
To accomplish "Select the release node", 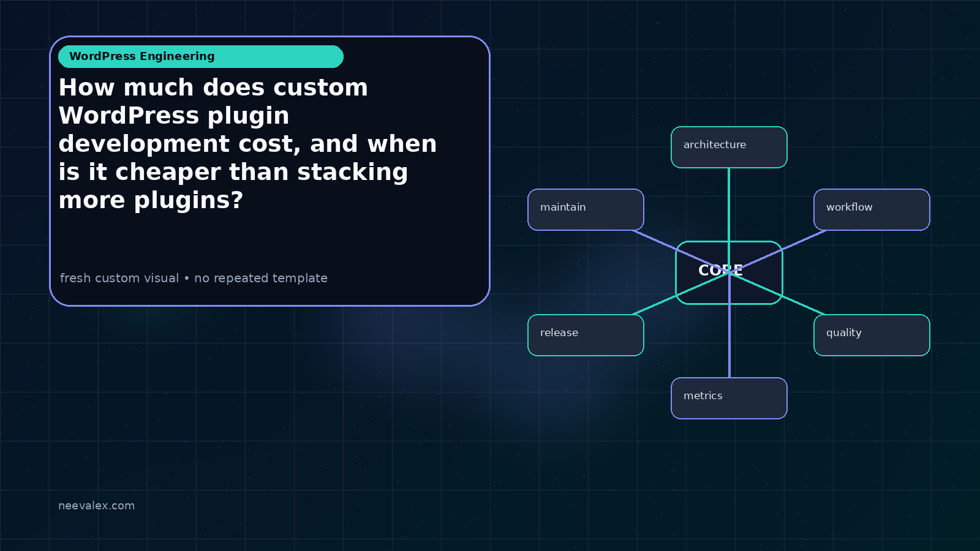I will 586,335.
